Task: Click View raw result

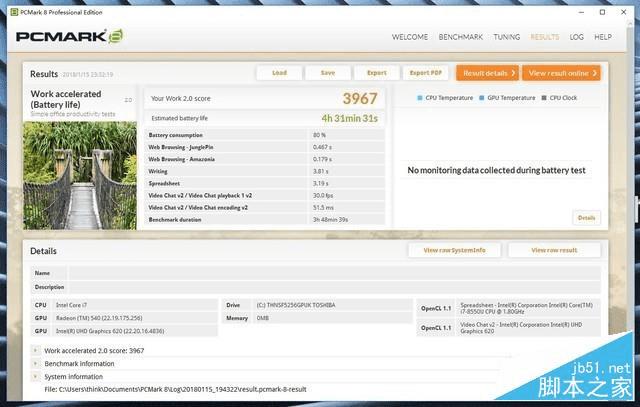Action: click(x=554, y=250)
